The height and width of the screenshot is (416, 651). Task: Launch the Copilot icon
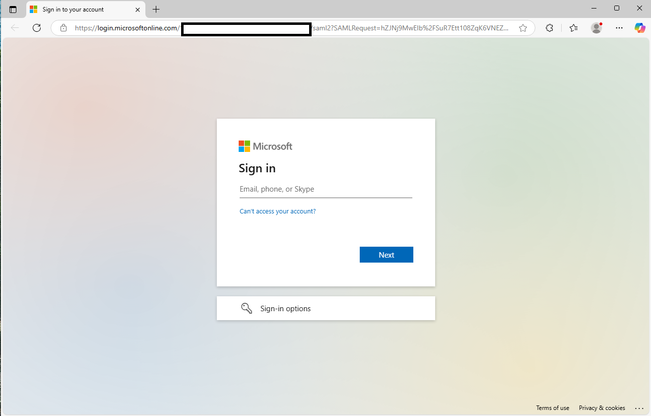tap(640, 28)
